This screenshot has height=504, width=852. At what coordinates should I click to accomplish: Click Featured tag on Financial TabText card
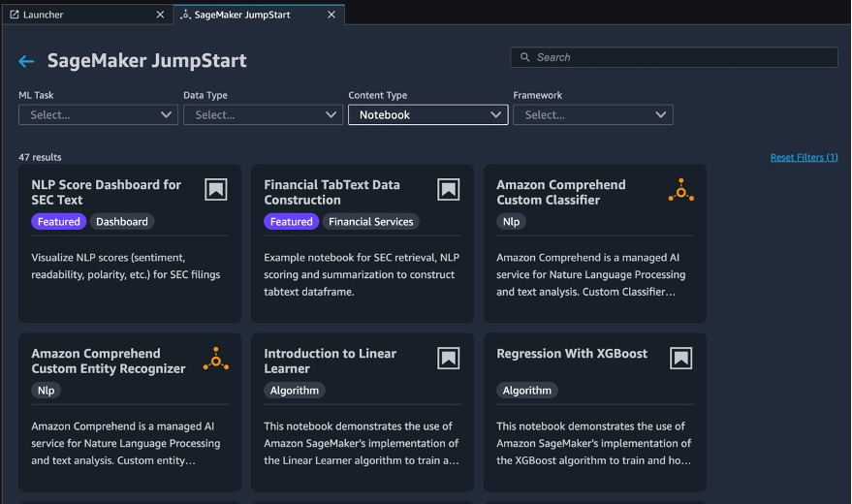coord(291,222)
